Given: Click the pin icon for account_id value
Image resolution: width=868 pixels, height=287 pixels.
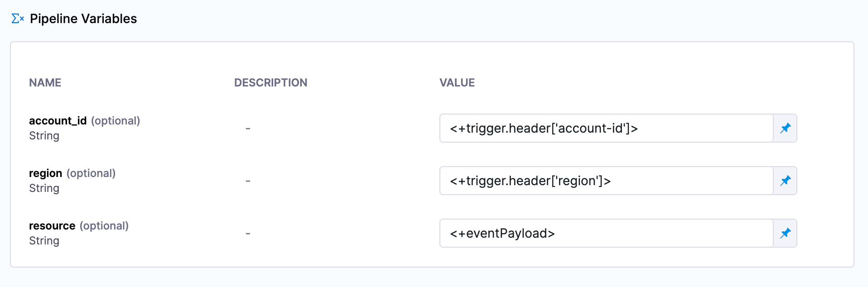Looking at the screenshot, I should (x=785, y=128).
